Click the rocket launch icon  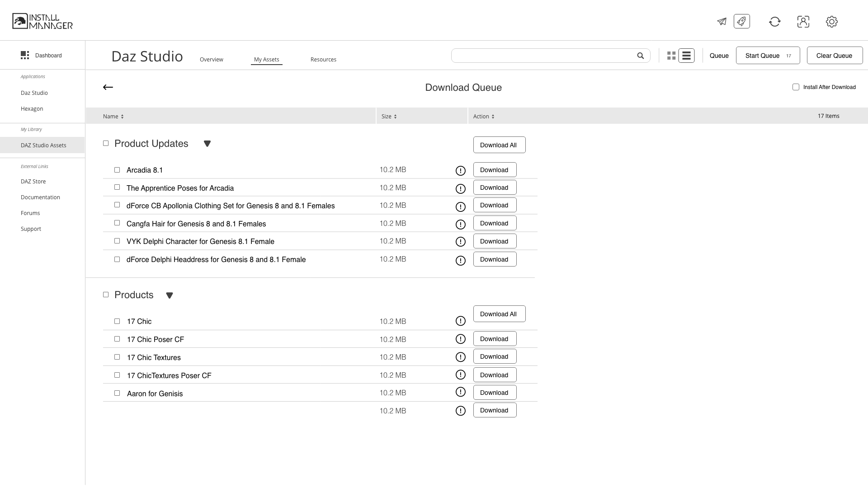[742, 21]
